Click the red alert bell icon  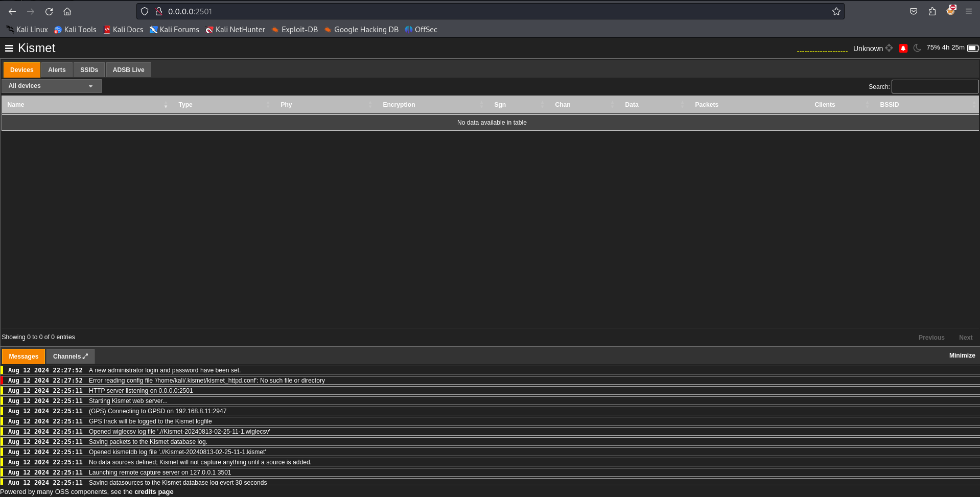pyautogui.click(x=903, y=48)
